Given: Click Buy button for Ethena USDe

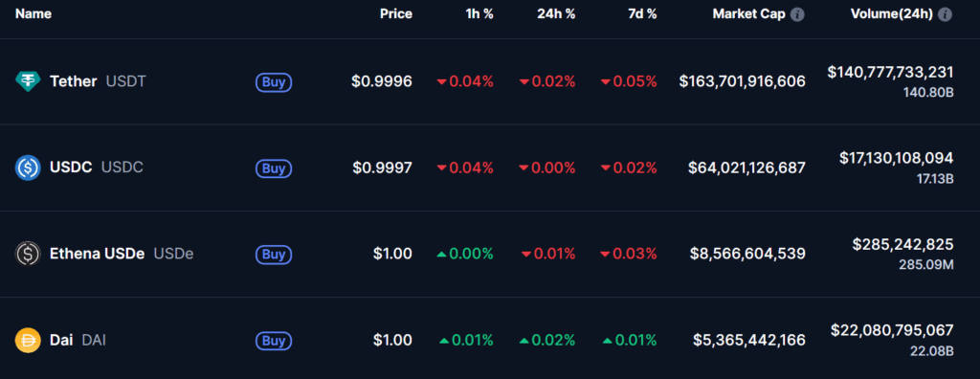Looking at the screenshot, I should click(x=274, y=255).
